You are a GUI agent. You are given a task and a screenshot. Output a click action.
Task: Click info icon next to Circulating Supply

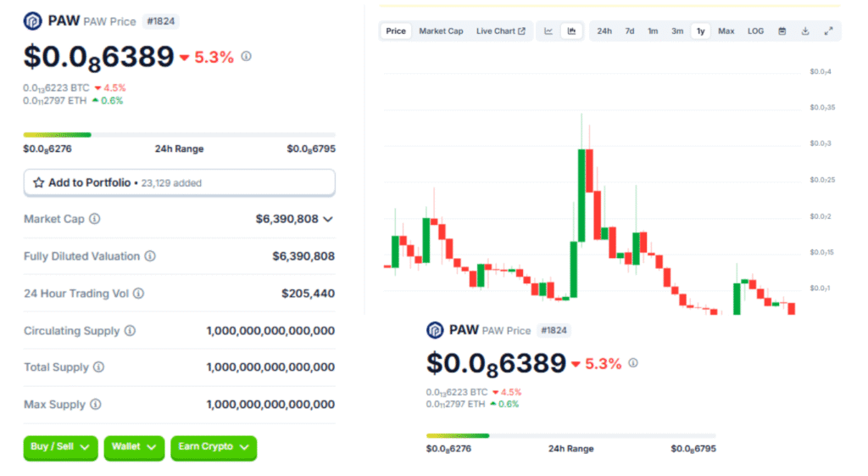click(130, 331)
